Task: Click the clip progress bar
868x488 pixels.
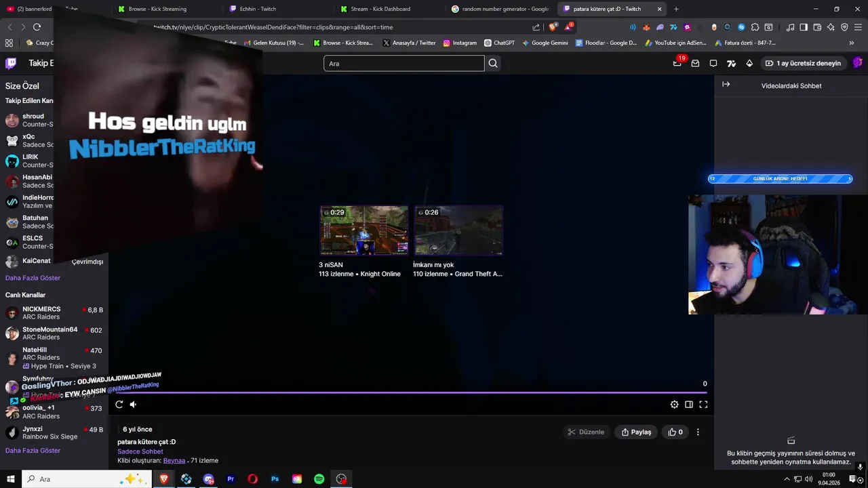Action: [412, 392]
